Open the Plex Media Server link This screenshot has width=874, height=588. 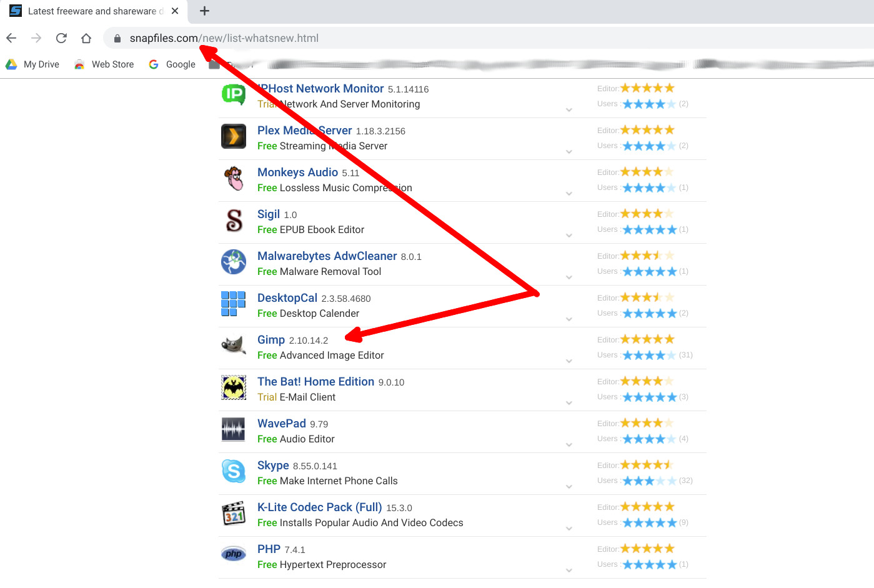tap(305, 131)
